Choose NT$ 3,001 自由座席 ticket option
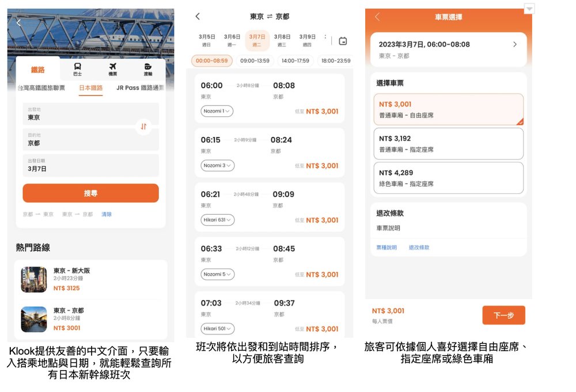The image size is (576, 392). tap(448, 109)
